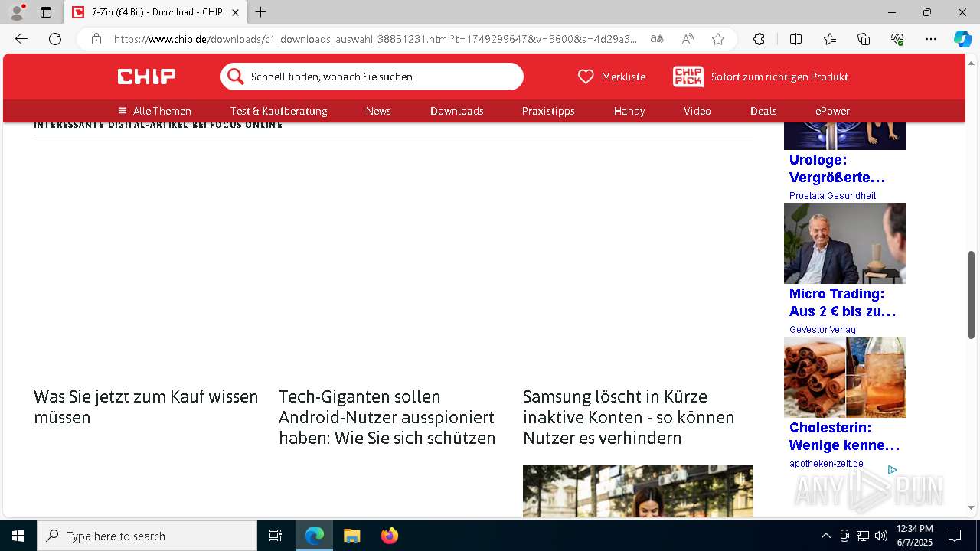Click the translate page icon

(657, 39)
